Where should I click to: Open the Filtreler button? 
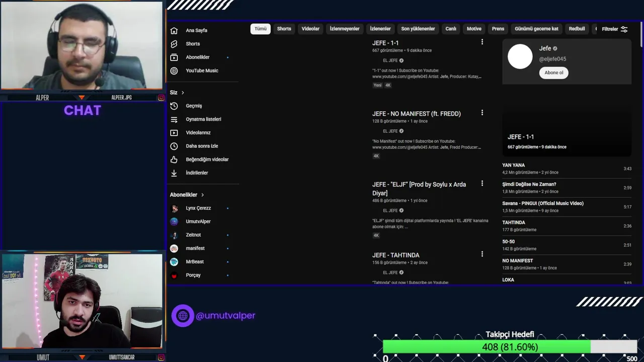(614, 29)
